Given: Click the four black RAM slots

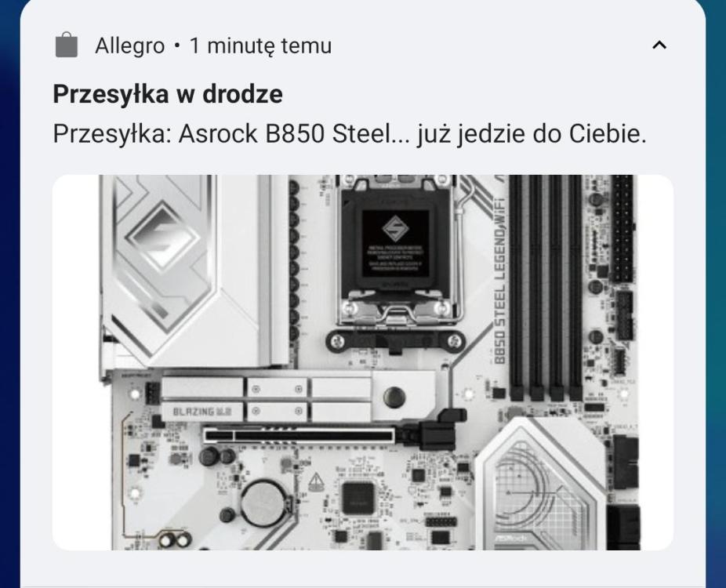Looking at the screenshot, I should 546,287.
